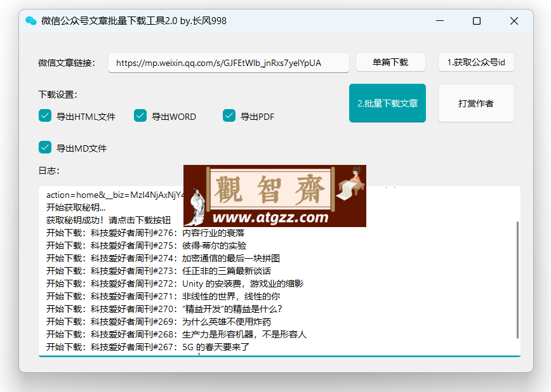The image size is (551, 392).
Task: Click the 微信文章链接 label
Action: 67,63
